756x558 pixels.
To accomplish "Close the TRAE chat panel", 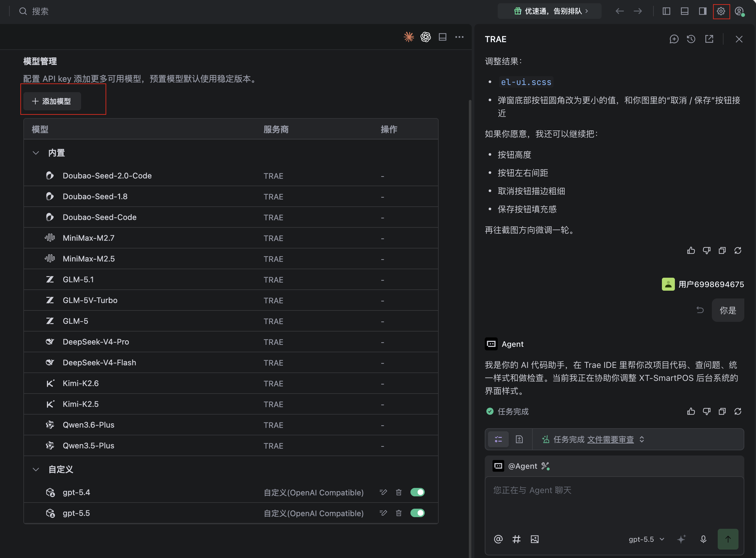I will 739,39.
